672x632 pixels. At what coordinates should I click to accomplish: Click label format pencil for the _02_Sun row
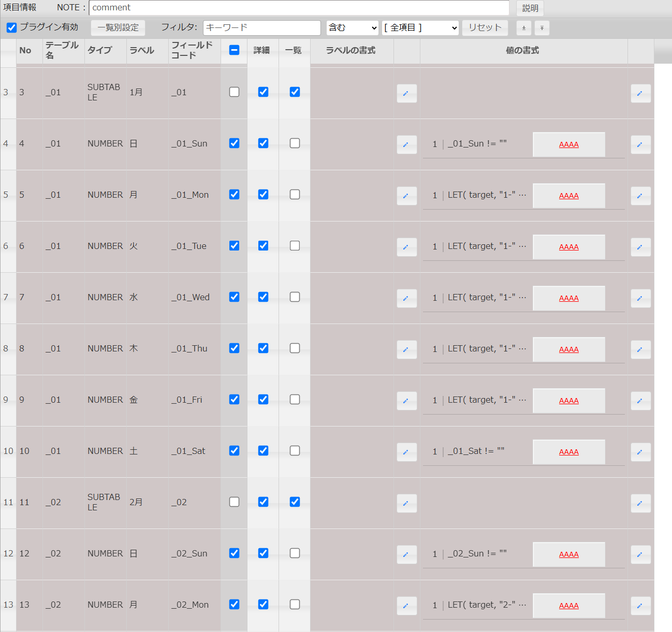point(406,554)
